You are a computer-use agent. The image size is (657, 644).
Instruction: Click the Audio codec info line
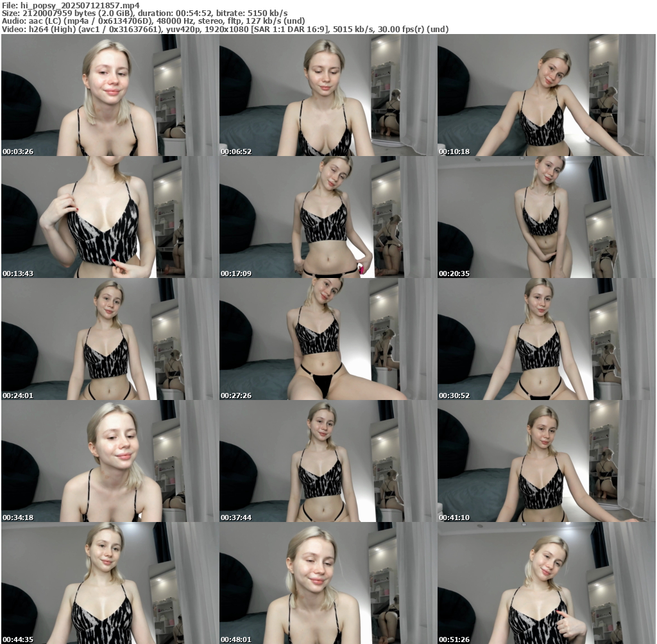coord(153,21)
